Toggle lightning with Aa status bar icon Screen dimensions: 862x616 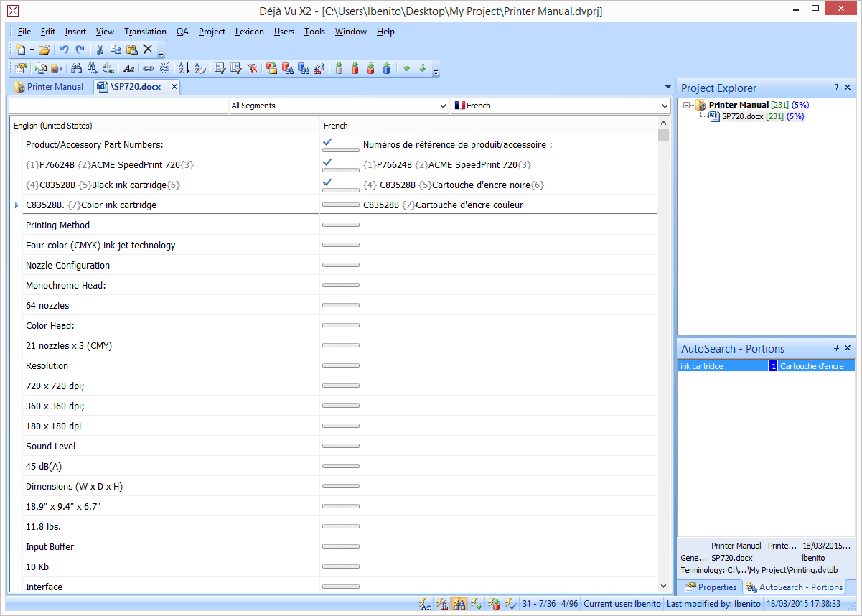(x=425, y=604)
